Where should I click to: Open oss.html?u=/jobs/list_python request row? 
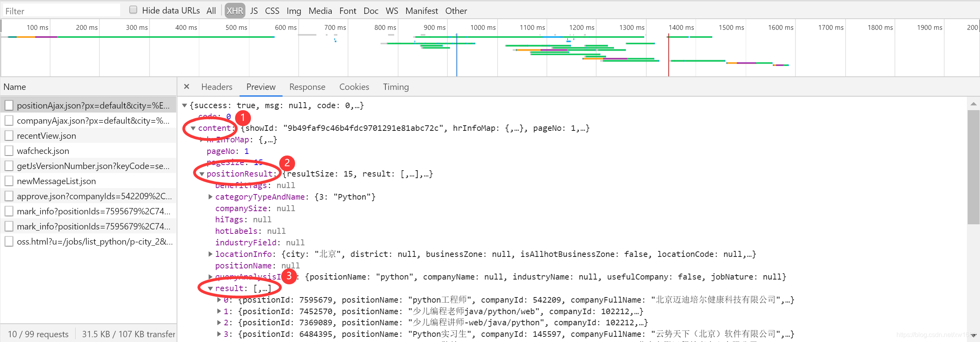pyautogui.click(x=88, y=241)
